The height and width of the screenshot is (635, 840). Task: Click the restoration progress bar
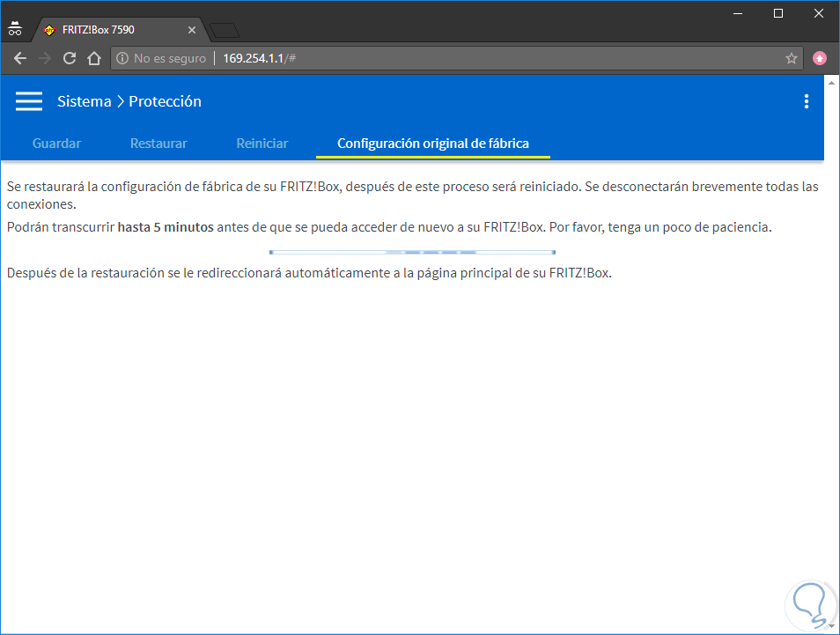[x=412, y=252]
